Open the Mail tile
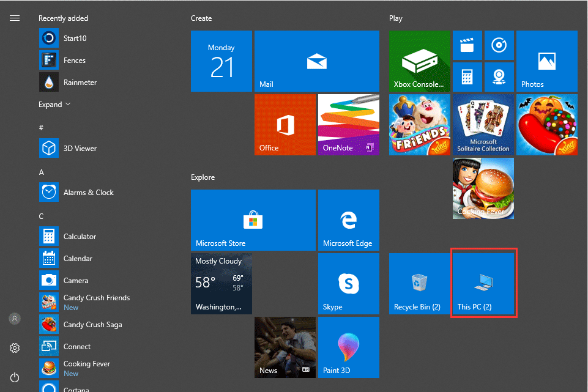Image resolution: width=588 pixels, height=392 pixels. [x=317, y=61]
